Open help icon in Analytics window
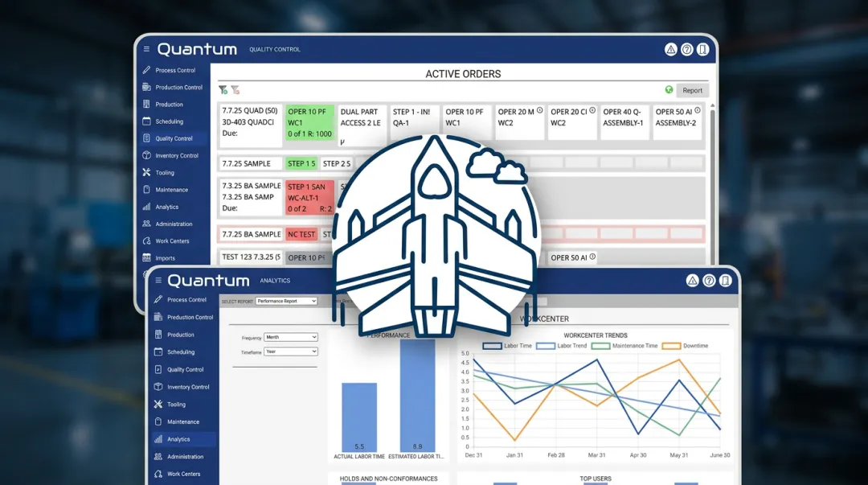This screenshot has height=485, width=868. [x=709, y=281]
